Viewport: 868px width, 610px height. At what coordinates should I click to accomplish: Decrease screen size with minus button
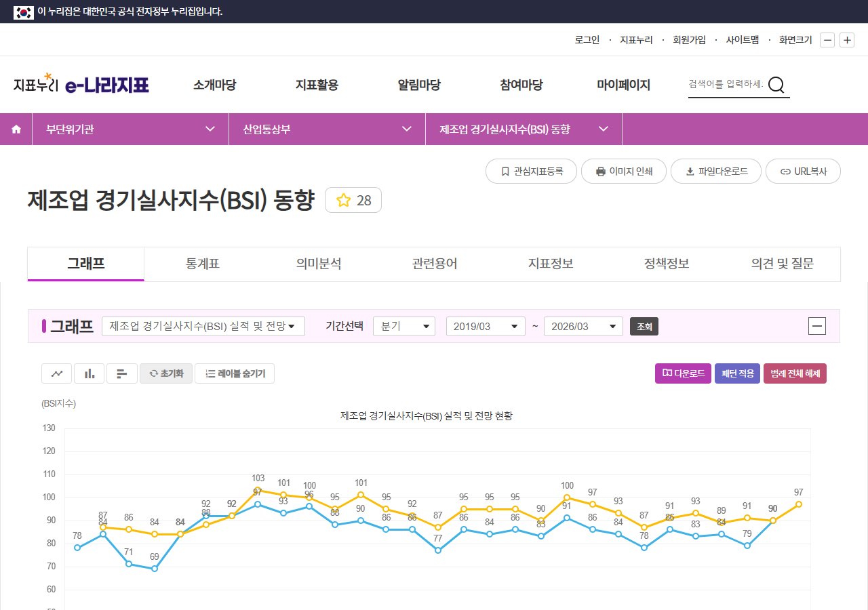click(827, 40)
